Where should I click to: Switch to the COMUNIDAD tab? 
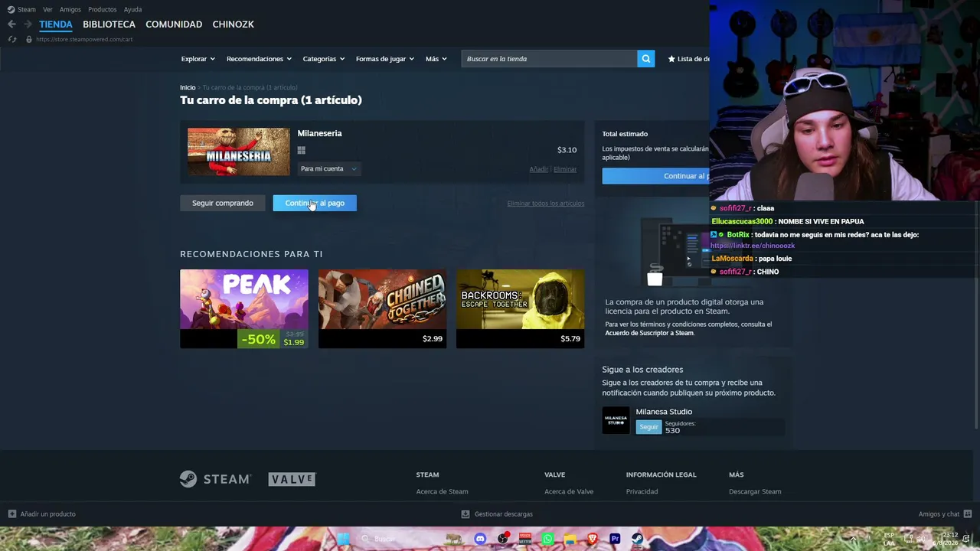click(174, 24)
